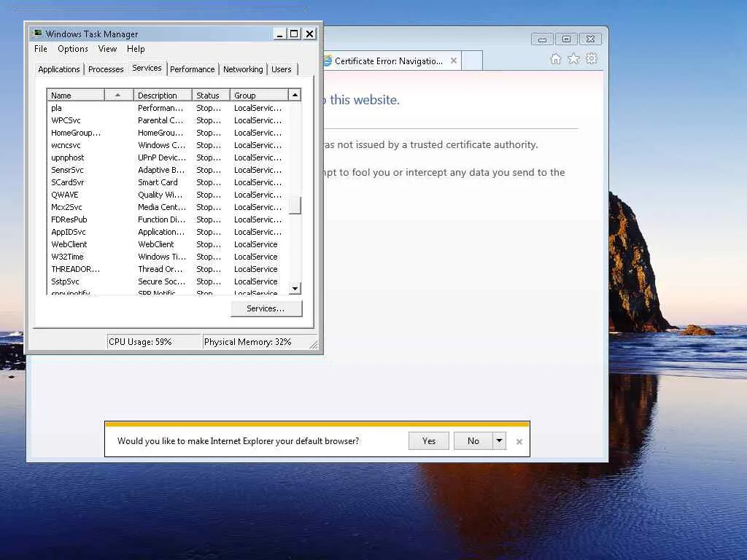This screenshot has width=747, height=560.
Task: Switch to the Applications tab
Action: [x=58, y=69]
